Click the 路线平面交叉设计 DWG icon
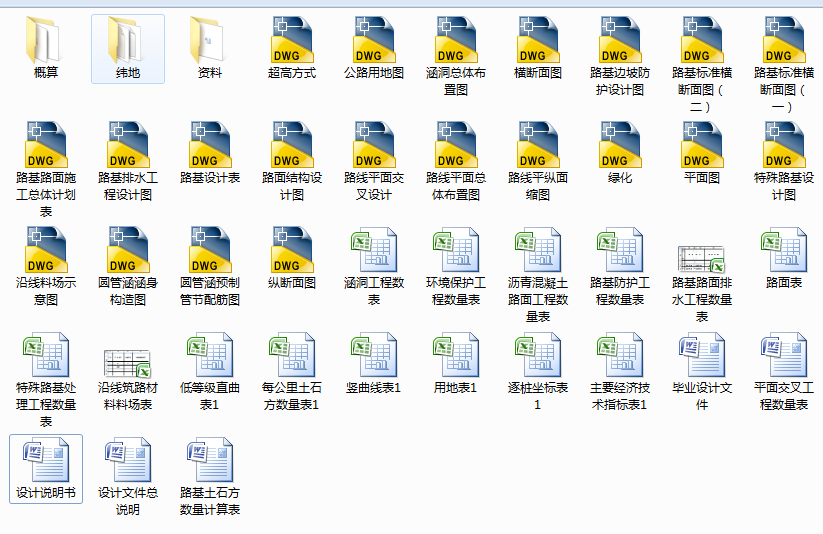 coord(374,145)
